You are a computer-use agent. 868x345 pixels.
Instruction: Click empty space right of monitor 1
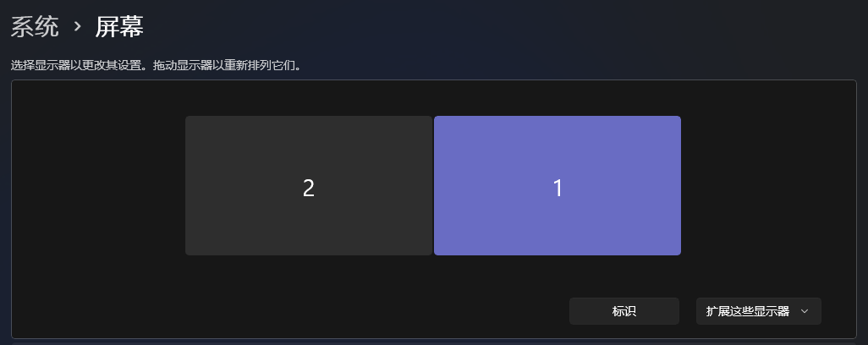(x=768, y=185)
